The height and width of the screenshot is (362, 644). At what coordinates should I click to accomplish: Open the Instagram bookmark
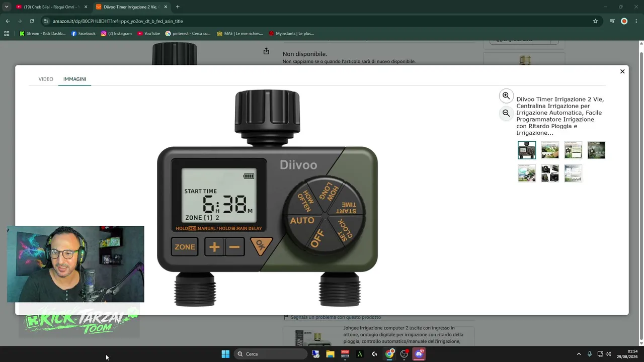coord(116,34)
